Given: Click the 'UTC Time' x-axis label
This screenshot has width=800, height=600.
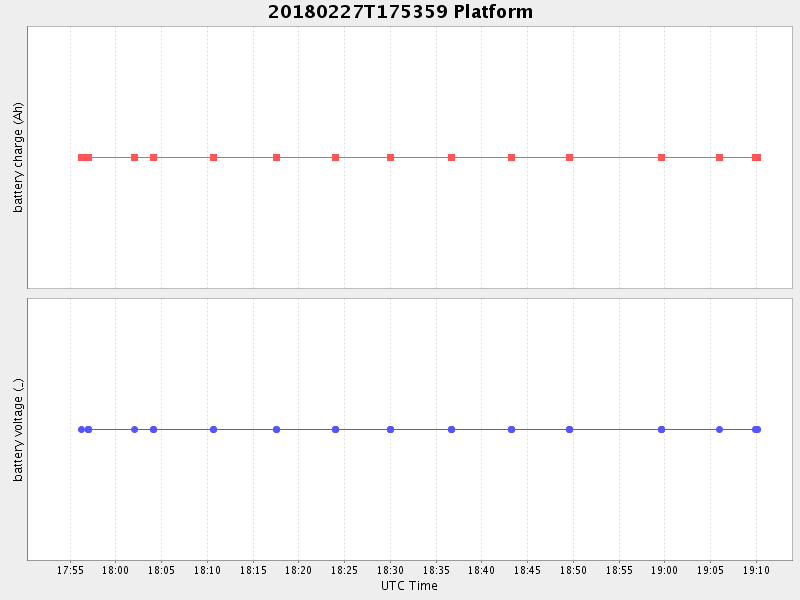Looking at the screenshot, I should (x=409, y=586).
